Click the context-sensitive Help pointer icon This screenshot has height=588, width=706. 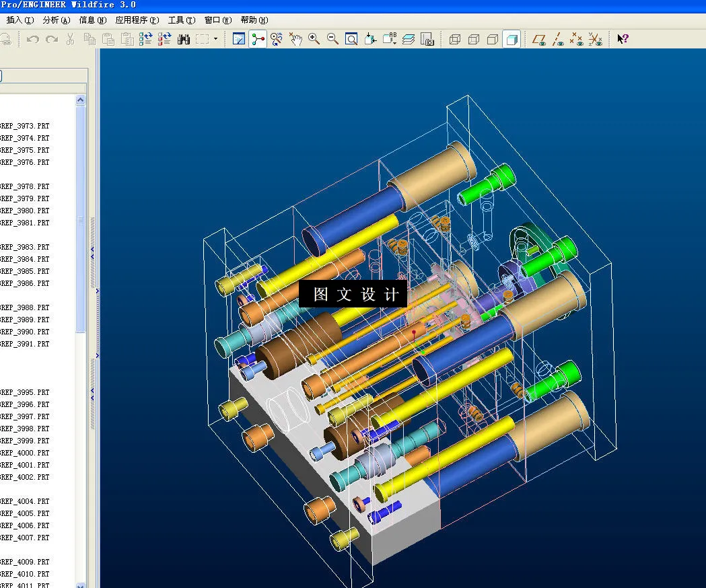(x=623, y=39)
